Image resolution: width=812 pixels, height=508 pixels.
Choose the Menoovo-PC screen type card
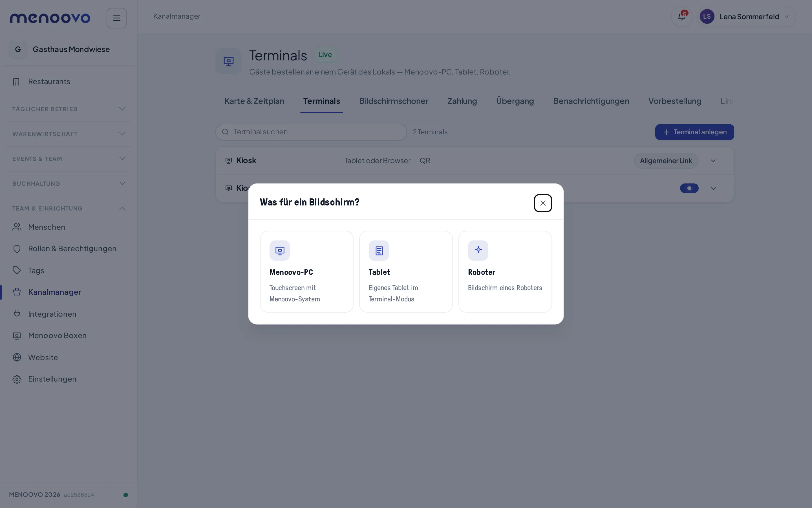(x=306, y=271)
